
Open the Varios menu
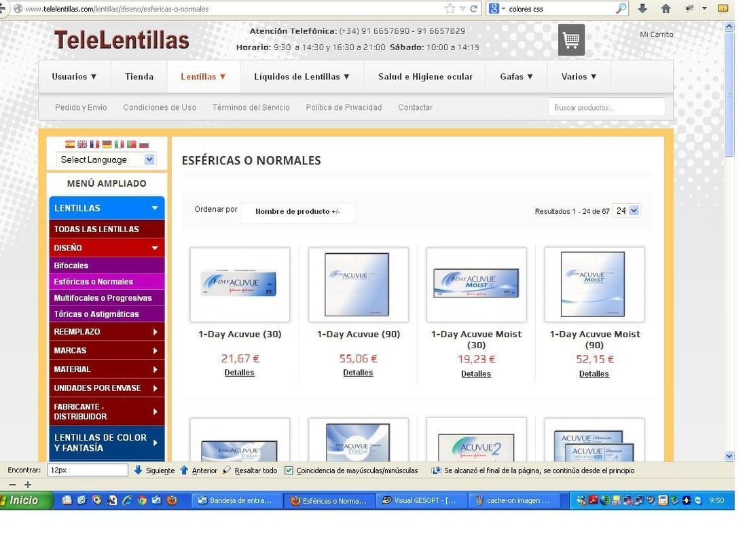pyautogui.click(x=579, y=77)
